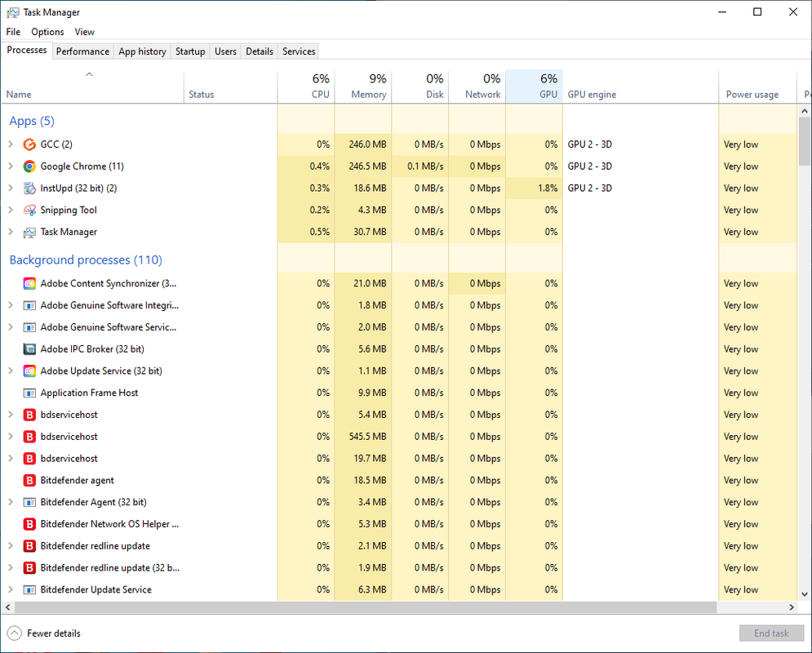Sort by the Name column header
Screen dimensions: 812x653
point(93,87)
